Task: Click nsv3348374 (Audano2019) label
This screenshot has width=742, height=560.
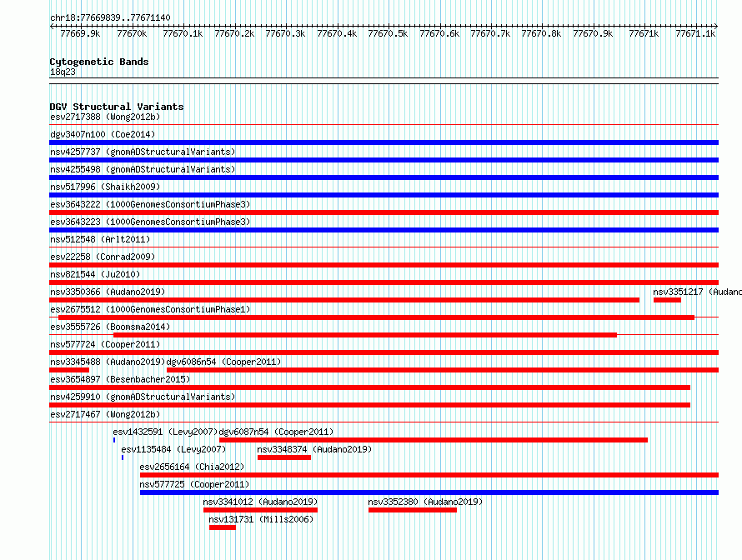Action: point(314,449)
